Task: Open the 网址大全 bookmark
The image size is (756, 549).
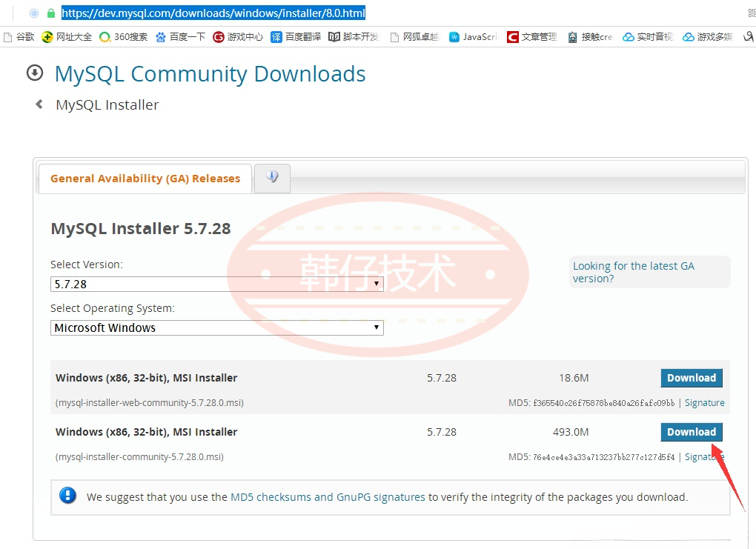Action: point(67,37)
